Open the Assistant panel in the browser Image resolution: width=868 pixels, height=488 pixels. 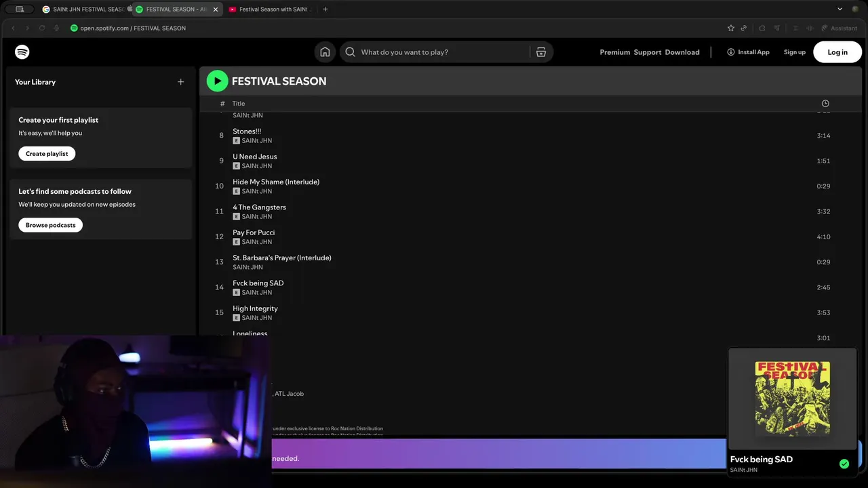tap(840, 28)
